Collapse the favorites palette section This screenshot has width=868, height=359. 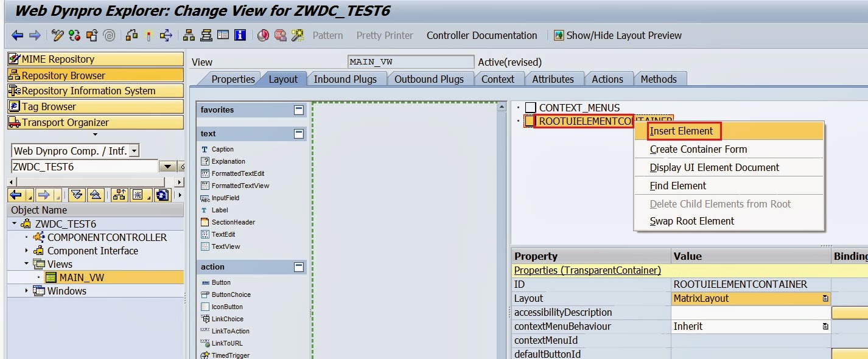pyautogui.click(x=298, y=110)
